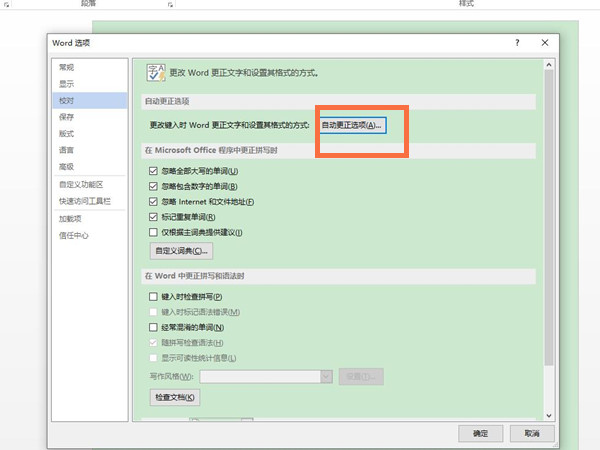Open 自定义功能区 category
Screen dimensions: 600x450
pos(80,184)
